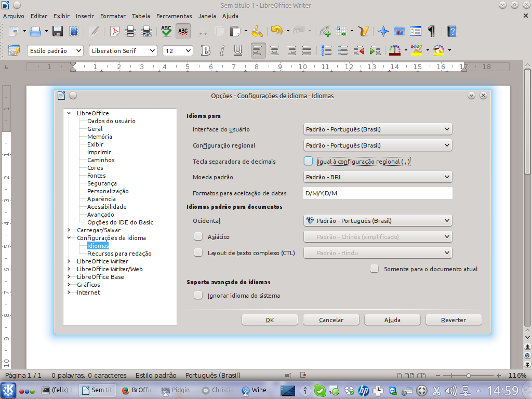Click the Justify alignment icon

[307, 51]
